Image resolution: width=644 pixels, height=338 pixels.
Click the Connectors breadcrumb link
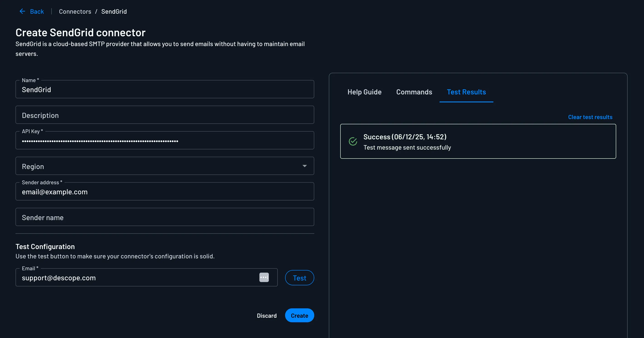[x=75, y=11]
